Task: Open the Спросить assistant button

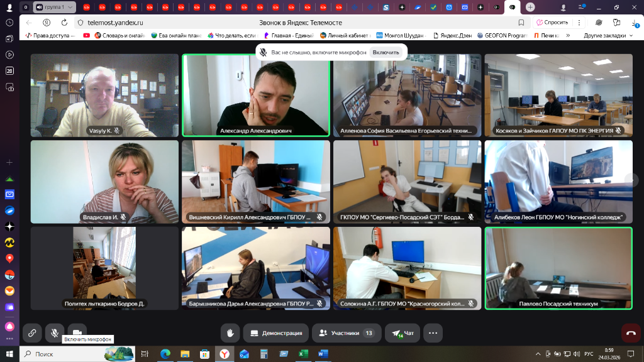Action: click(x=552, y=22)
